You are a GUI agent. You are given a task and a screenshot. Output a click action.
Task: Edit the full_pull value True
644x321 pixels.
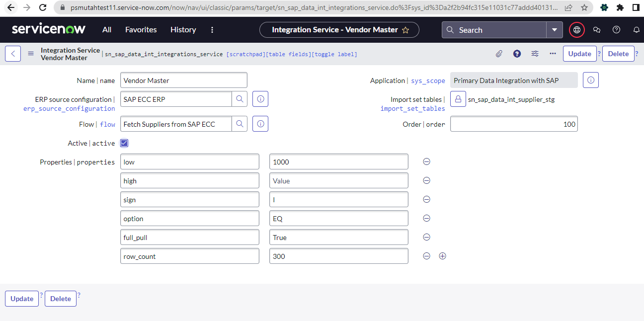[339, 237]
